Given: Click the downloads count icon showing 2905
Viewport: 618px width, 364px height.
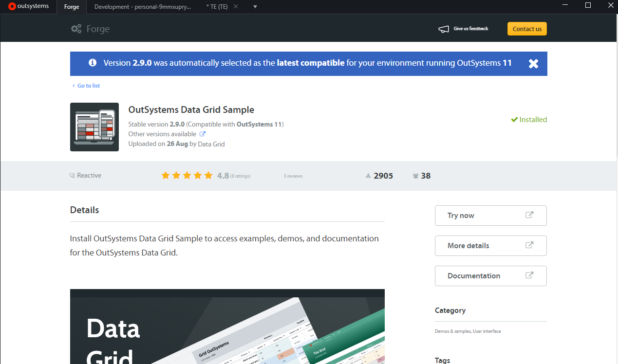Looking at the screenshot, I should coord(368,175).
